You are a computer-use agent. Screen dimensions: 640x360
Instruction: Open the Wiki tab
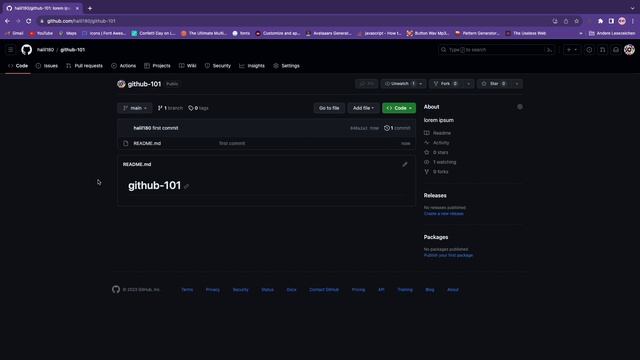point(188,66)
